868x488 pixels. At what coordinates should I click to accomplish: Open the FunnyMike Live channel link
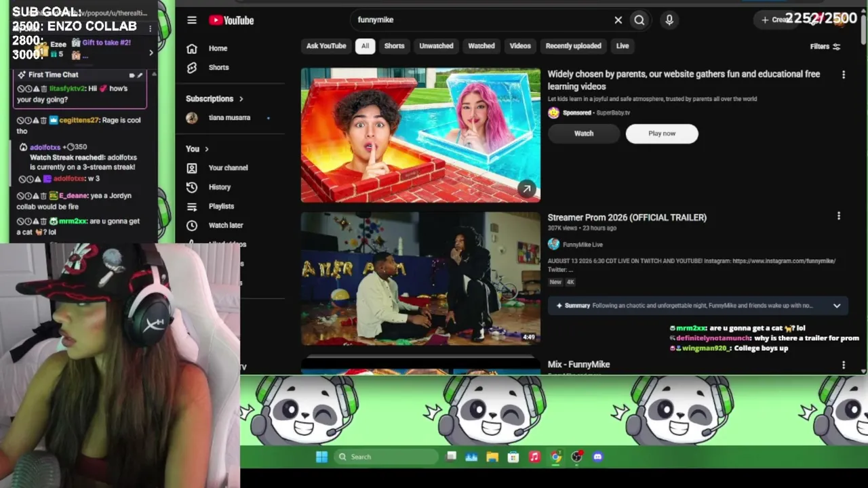[x=583, y=245]
